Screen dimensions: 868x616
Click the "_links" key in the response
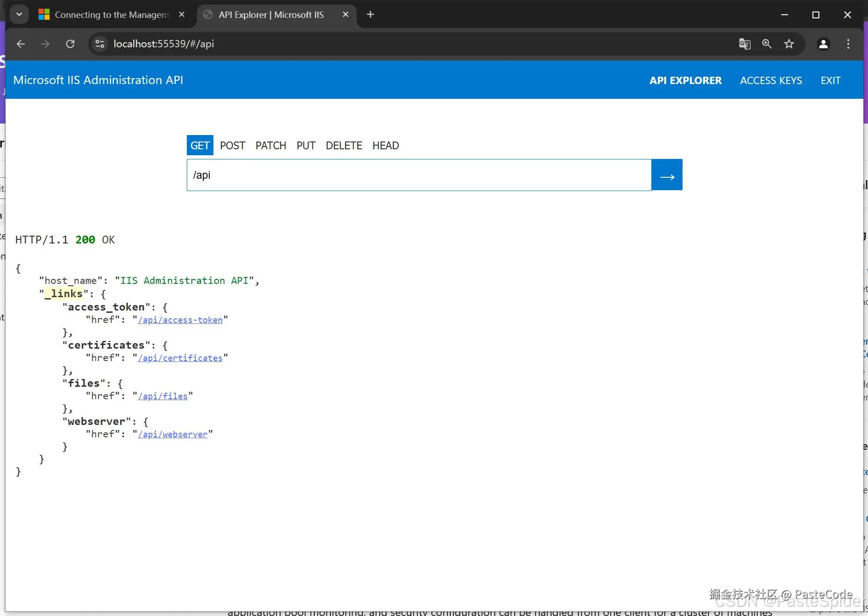click(64, 294)
